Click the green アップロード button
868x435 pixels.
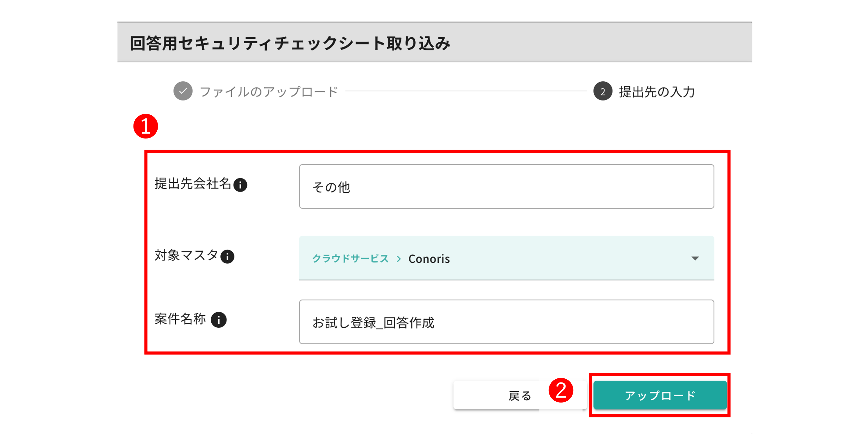click(660, 395)
